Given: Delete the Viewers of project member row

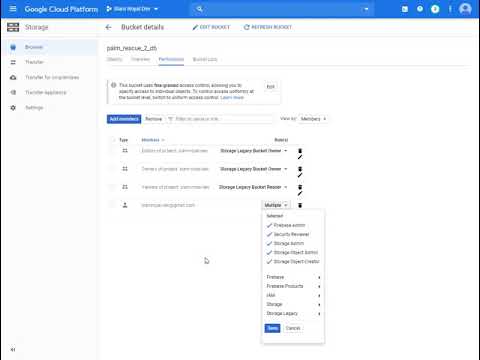Looking at the screenshot, I should [x=300, y=187].
